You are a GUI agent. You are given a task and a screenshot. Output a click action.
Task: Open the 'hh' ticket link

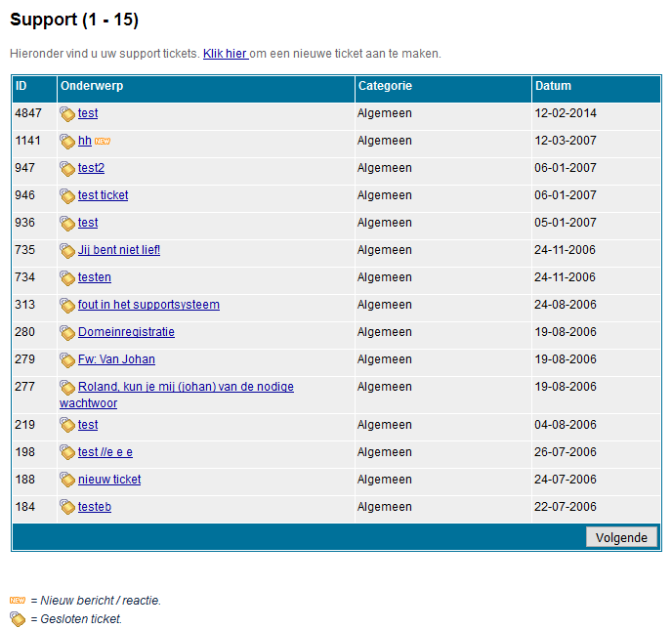point(85,141)
